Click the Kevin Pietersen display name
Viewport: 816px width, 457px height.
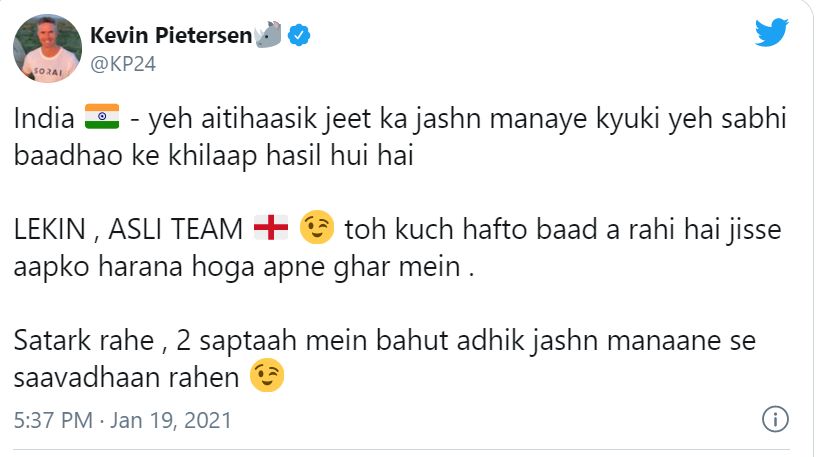click(171, 35)
